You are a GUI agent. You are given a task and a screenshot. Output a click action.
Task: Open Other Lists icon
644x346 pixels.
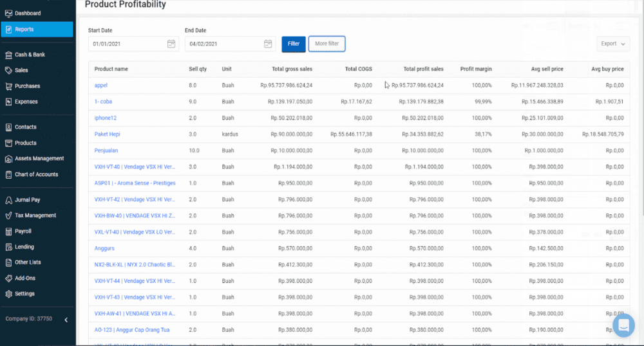point(8,262)
